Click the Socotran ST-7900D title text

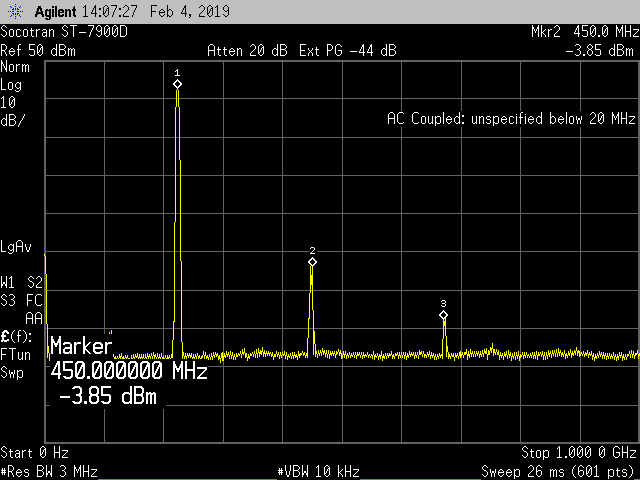pyautogui.click(x=64, y=32)
